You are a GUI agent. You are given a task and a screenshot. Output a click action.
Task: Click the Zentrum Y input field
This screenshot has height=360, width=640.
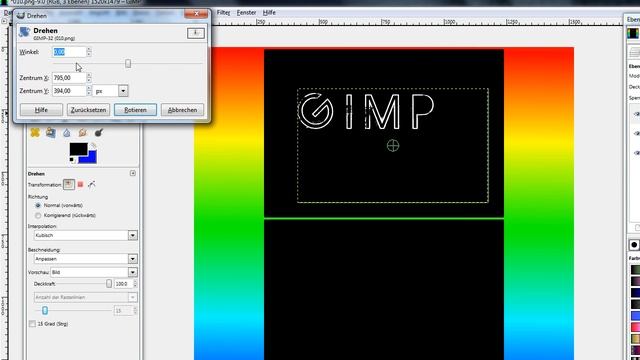tap(69, 91)
